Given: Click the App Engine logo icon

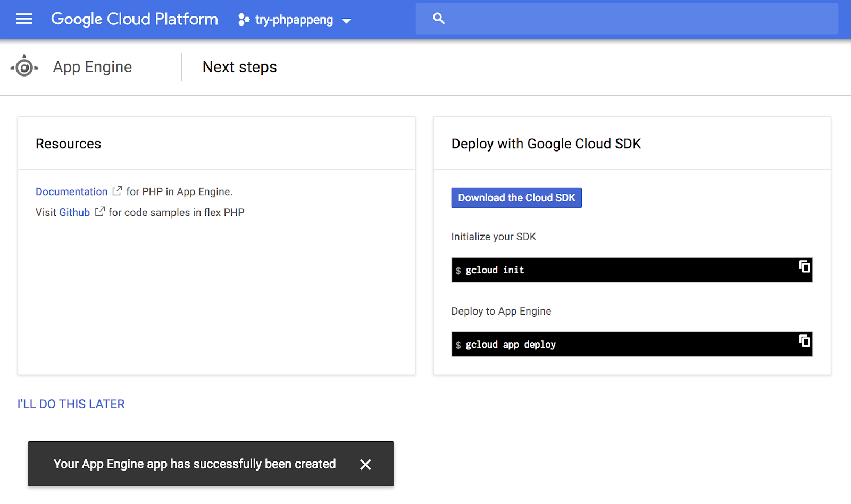Looking at the screenshot, I should pos(24,67).
